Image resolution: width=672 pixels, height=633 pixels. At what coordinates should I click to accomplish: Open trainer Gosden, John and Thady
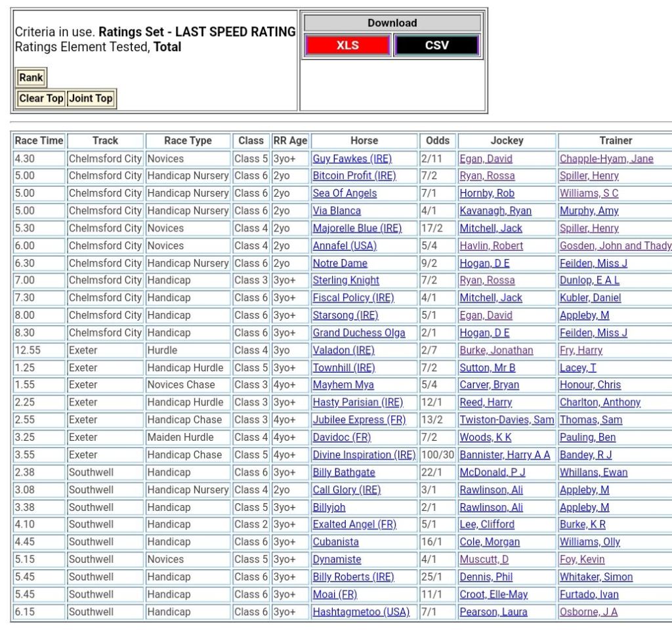[615, 245]
